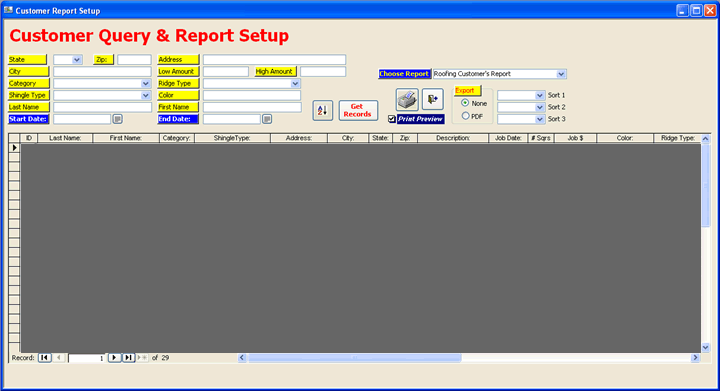720x391 pixels.
Task: Click the printer icon button
Action: (407, 100)
